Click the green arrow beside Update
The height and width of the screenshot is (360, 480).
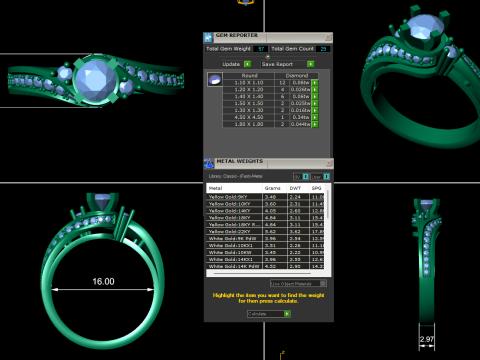pos(247,64)
